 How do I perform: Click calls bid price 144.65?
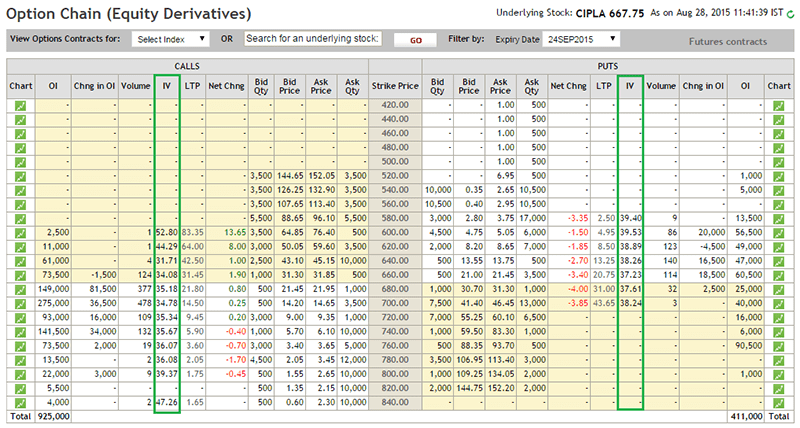pyautogui.click(x=290, y=175)
